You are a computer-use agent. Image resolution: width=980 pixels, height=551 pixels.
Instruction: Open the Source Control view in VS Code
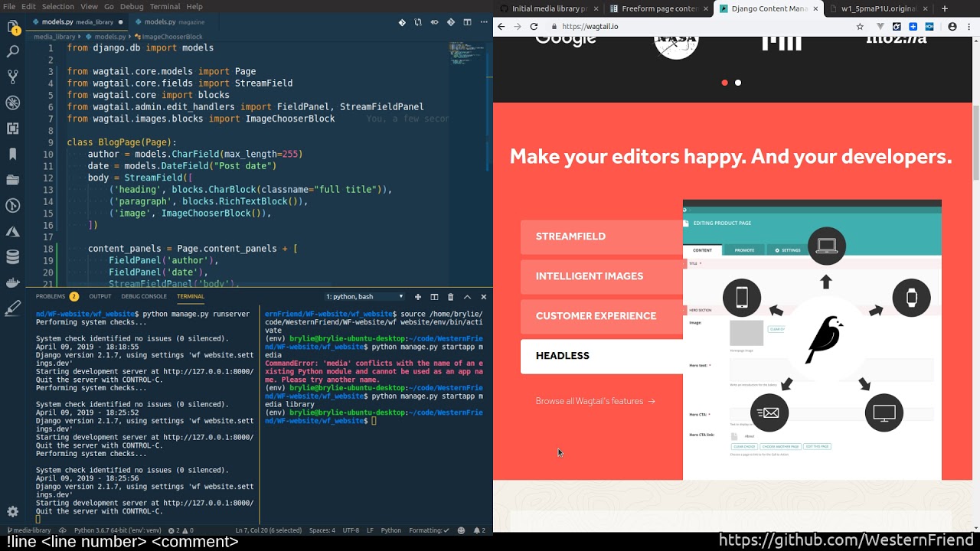(12, 77)
